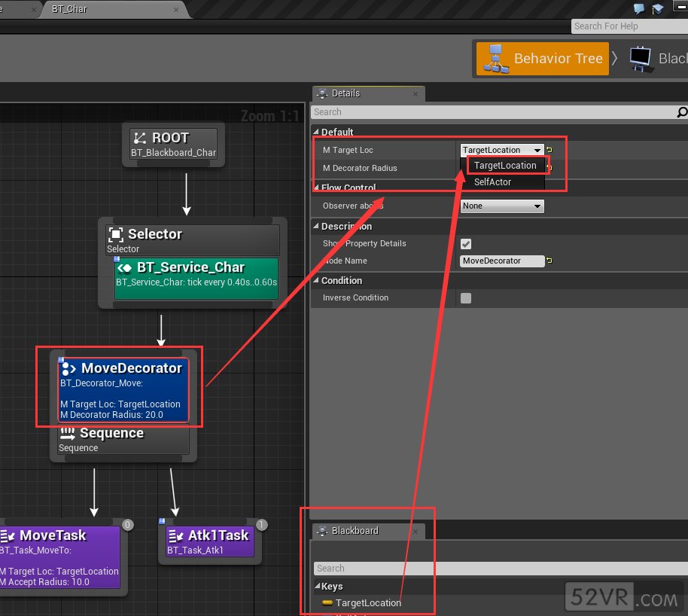Select TargetLocation key in Blackboard

[x=368, y=602]
